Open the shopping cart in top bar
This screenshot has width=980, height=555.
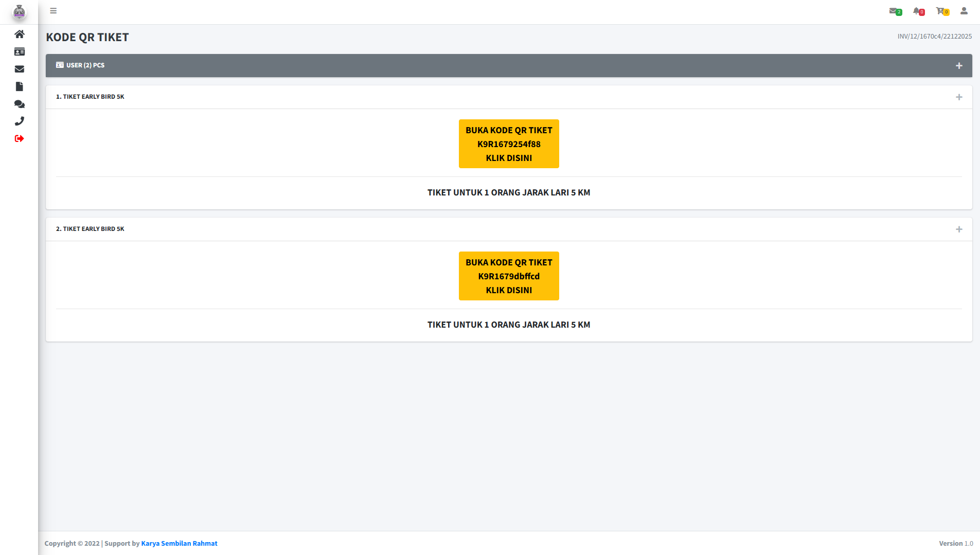pyautogui.click(x=941, y=11)
